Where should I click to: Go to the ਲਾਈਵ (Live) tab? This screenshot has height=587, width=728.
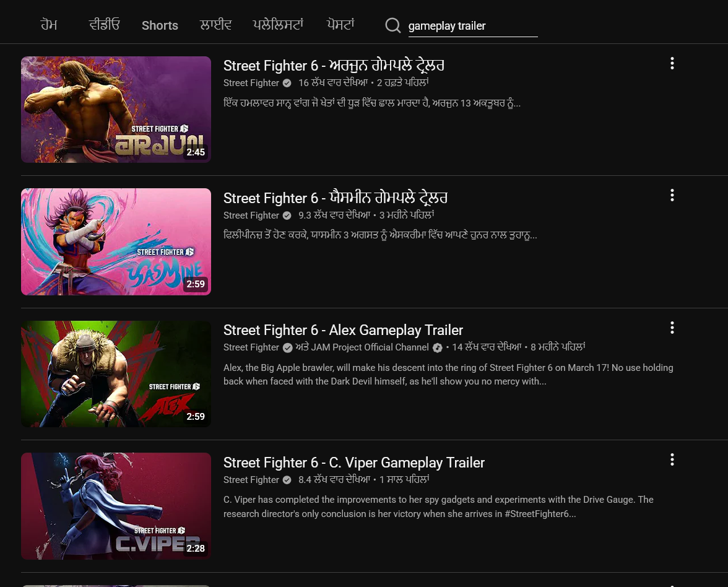tap(215, 25)
